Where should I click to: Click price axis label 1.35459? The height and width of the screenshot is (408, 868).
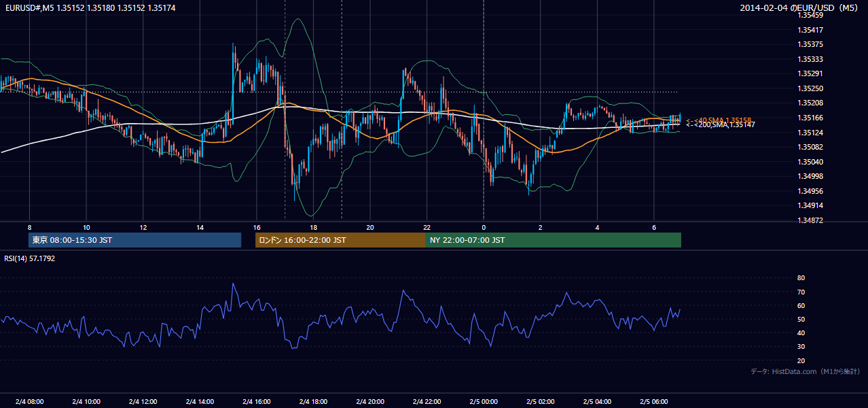point(811,15)
